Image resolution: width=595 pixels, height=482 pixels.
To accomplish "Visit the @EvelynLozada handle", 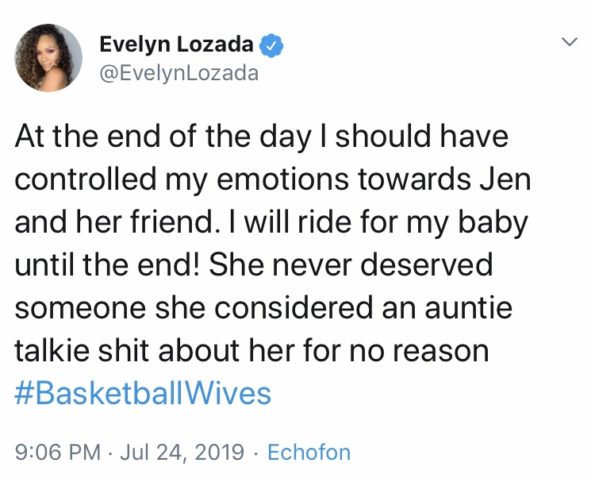I will click(x=179, y=73).
